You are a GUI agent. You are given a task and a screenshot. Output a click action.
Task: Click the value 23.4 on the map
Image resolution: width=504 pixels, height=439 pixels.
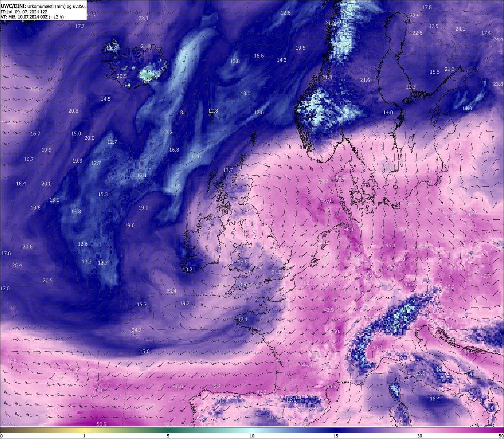click(x=171, y=291)
